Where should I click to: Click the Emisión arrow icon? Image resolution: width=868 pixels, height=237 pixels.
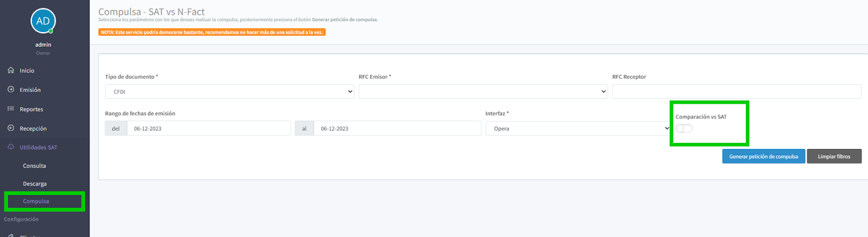[x=11, y=90]
